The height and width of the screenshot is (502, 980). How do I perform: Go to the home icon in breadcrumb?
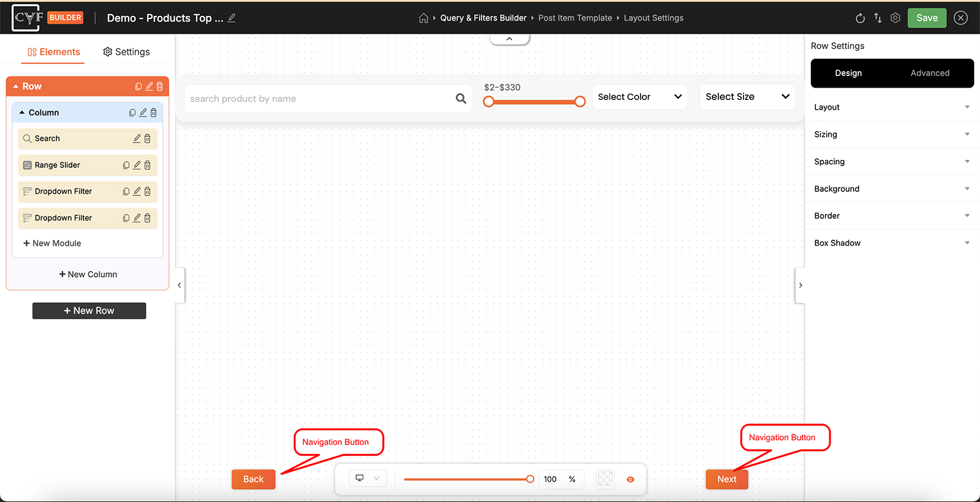(x=423, y=18)
